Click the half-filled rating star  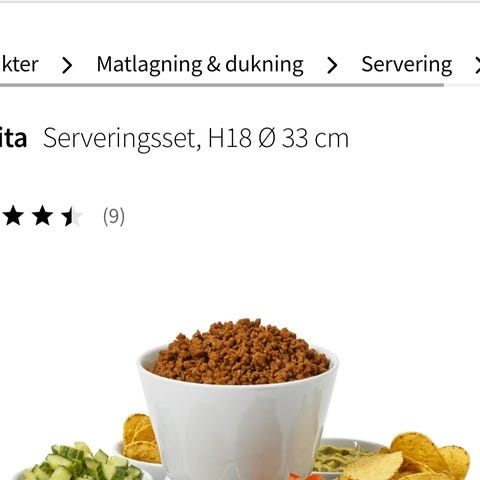[x=71, y=216]
